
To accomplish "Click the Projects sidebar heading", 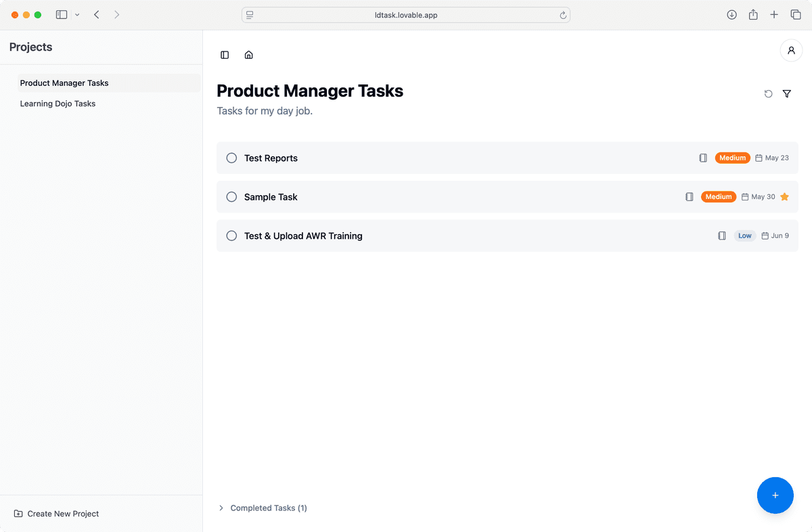I will [x=30, y=47].
